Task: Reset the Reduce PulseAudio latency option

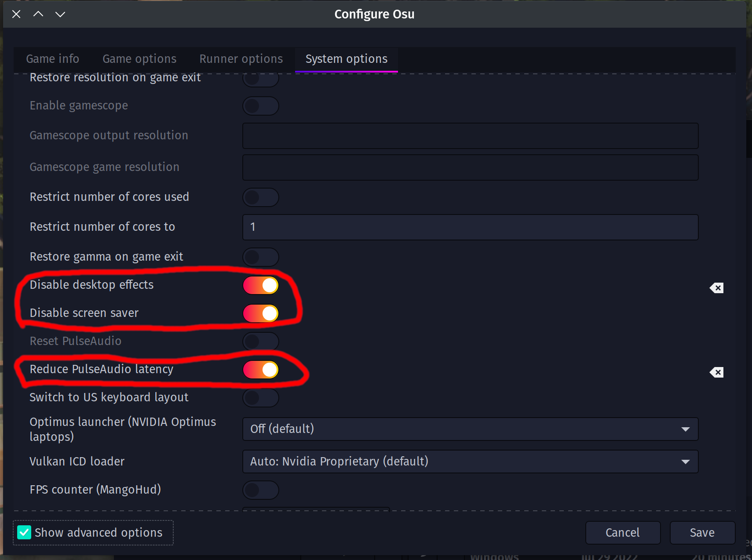Action: (716, 372)
